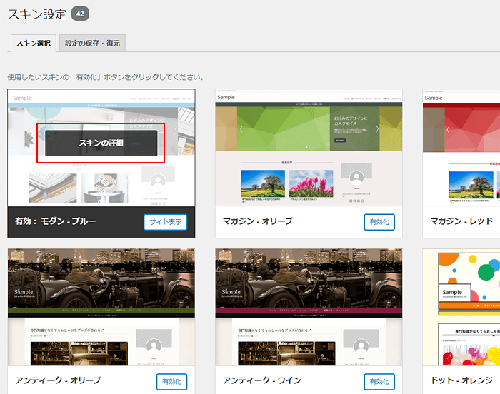Click the instruction text about 有効化 button
Screen dimensions: 500x394
click(105, 77)
